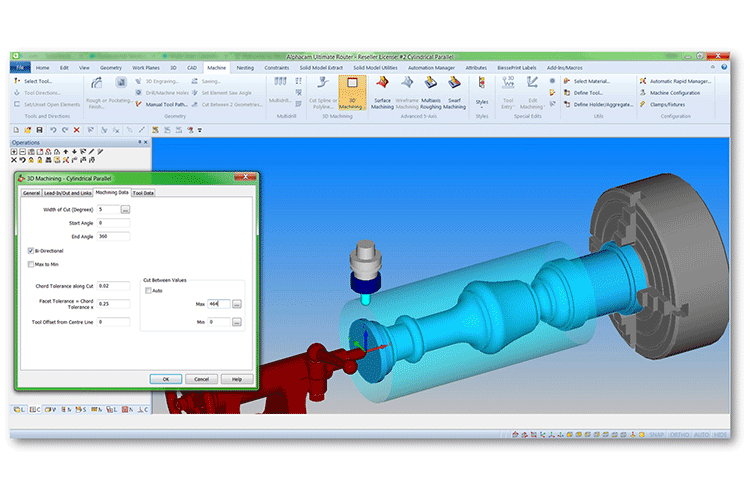Pin the Operations panel

tap(140, 142)
